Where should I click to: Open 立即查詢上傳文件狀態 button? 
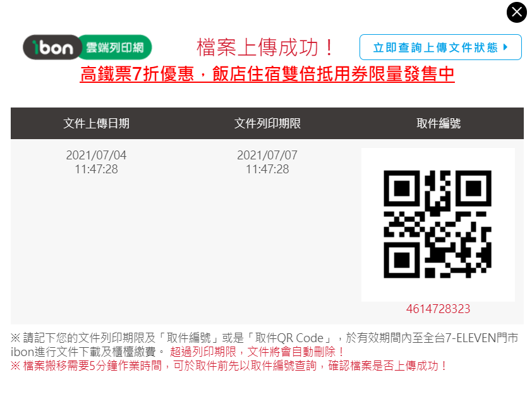(x=440, y=47)
